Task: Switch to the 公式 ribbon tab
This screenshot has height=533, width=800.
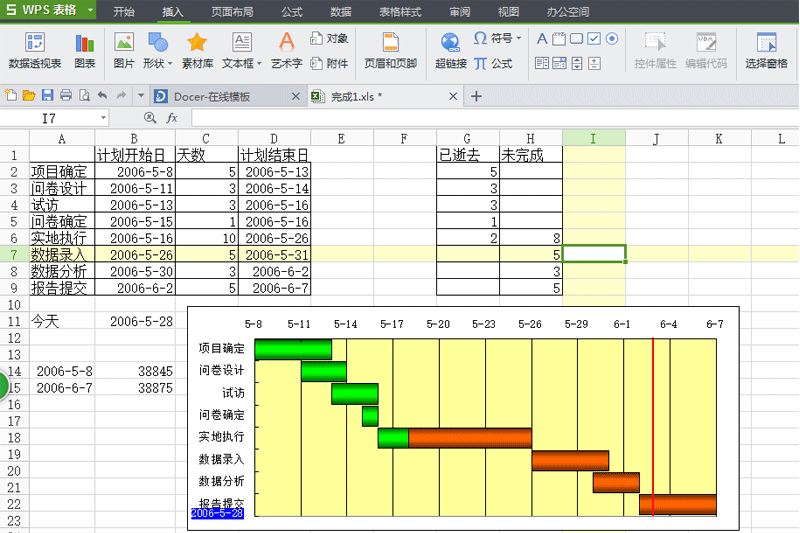Action: [x=292, y=12]
